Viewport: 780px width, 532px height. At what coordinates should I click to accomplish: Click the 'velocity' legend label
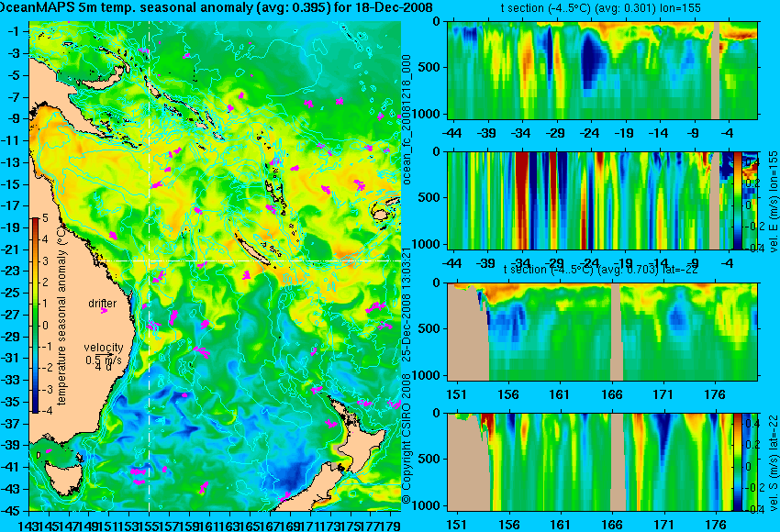(104, 347)
